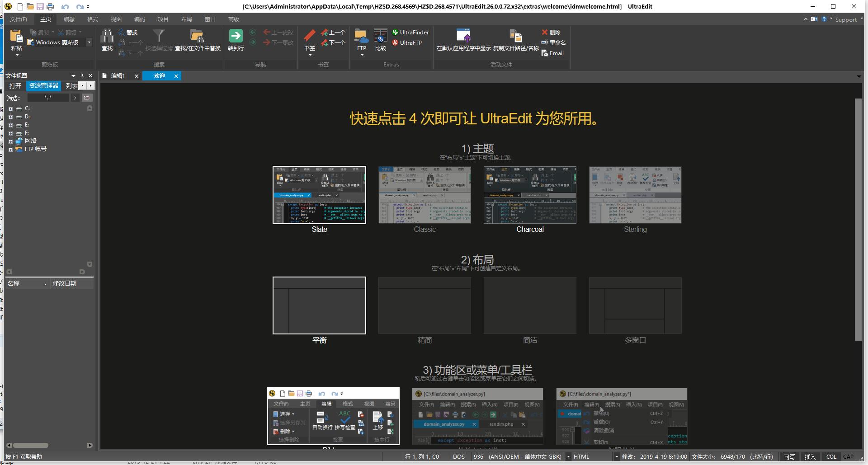The width and height of the screenshot is (868, 465).
Task: Expand the FTP 帐号 tree node
Action: pyautogui.click(x=10, y=150)
